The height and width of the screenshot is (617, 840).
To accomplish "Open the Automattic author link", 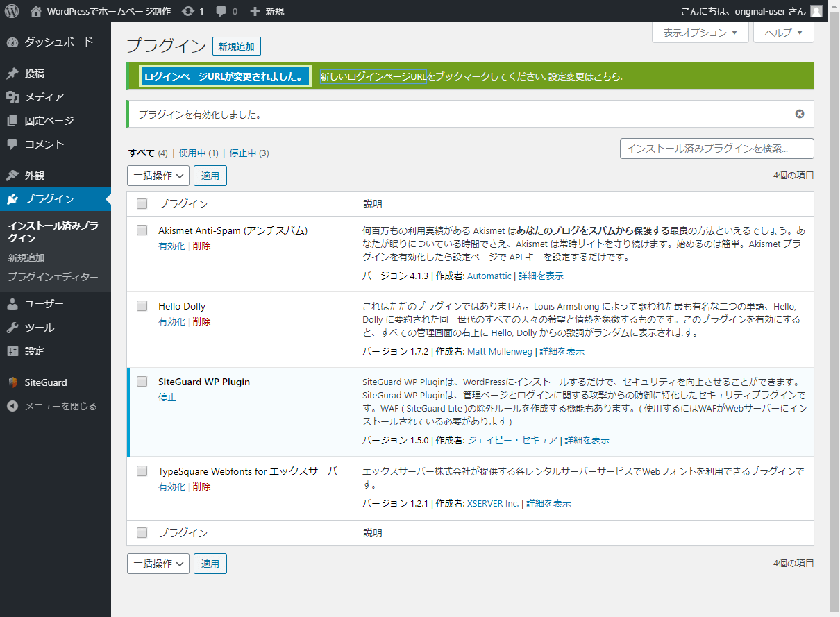I will [489, 276].
